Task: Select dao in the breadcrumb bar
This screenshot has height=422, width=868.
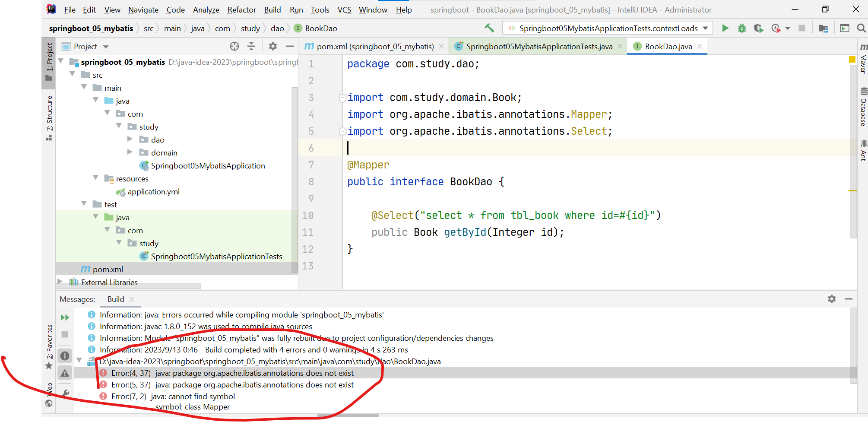Action: click(277, 28)
